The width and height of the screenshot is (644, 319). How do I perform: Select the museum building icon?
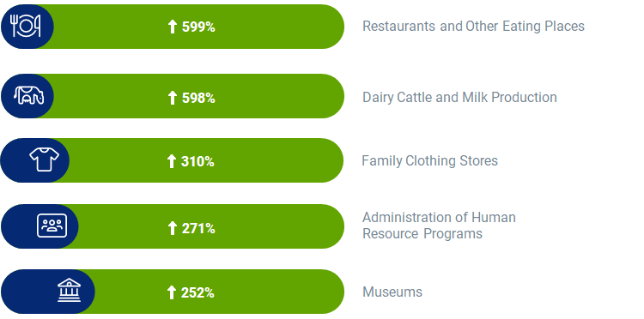69,291
